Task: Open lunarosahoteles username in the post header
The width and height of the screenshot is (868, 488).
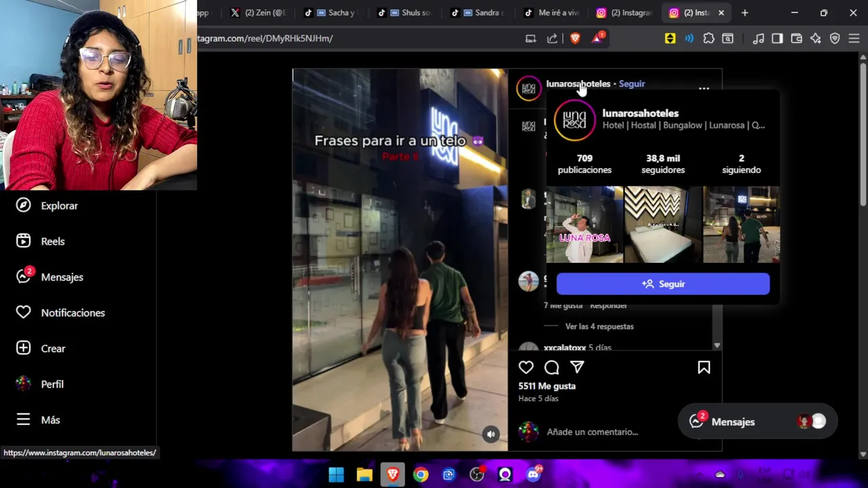Action: tap(578, 83)
